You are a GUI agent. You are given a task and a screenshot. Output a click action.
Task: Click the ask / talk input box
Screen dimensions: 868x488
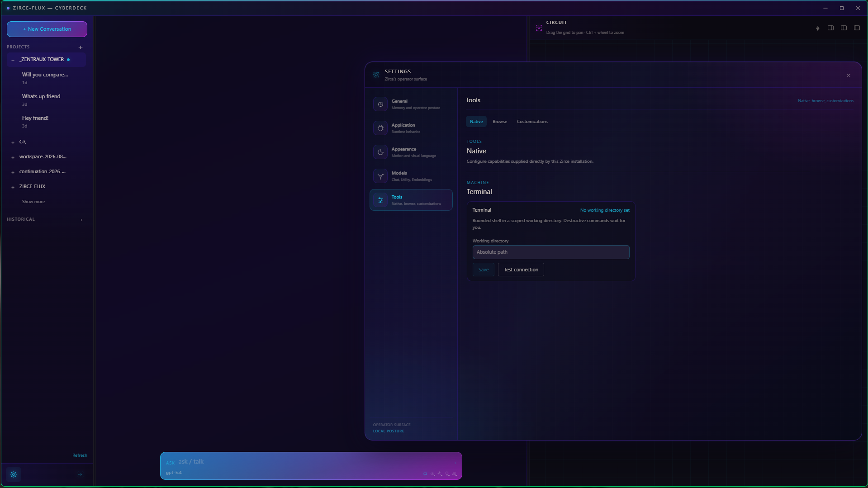click(311, 462)
